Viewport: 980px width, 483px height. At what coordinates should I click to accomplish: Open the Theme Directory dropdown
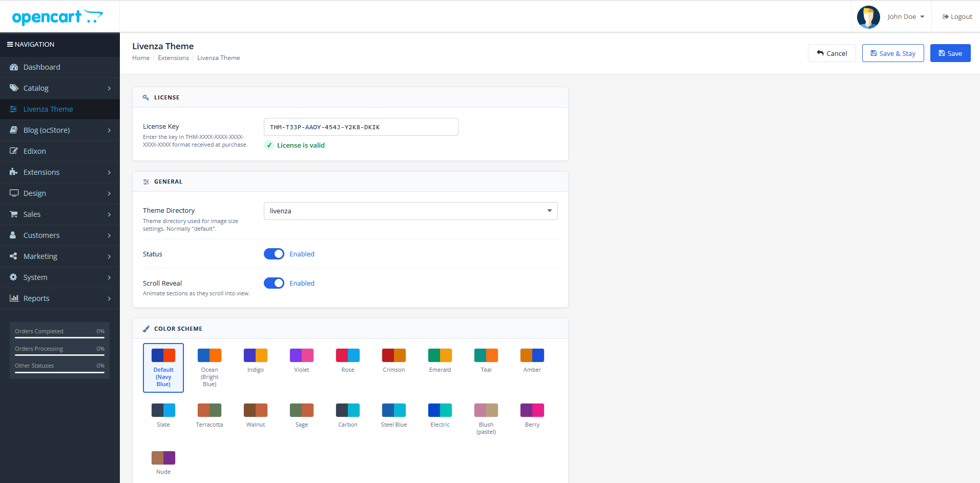click(x=410, y=211)
